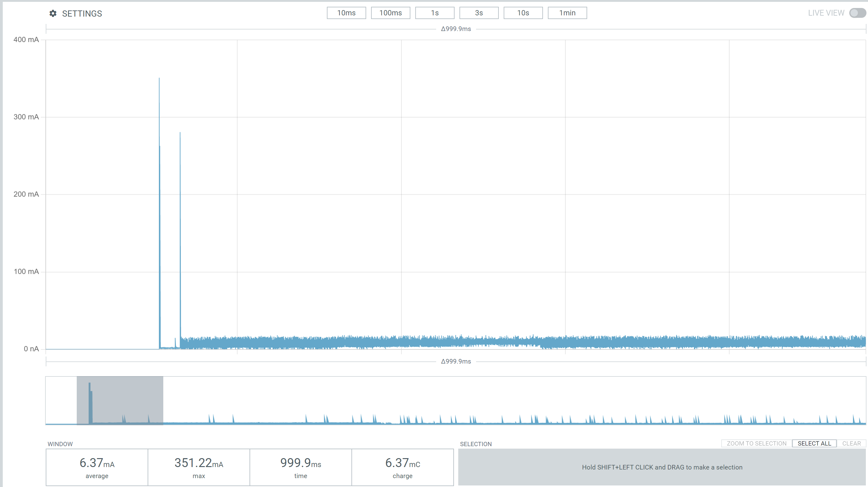This screenshot has width=868, height=487.
Task: Set time window to 10s
Action: click(x=523, y=13)
